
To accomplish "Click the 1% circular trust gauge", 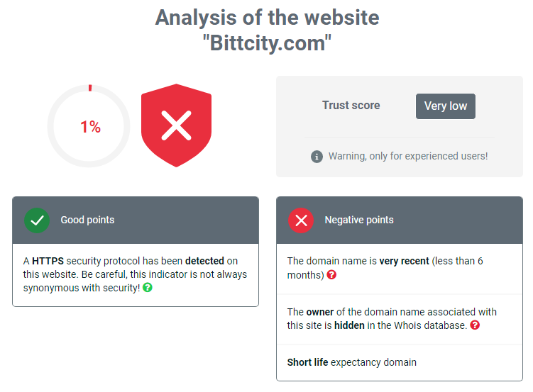I will [x=89, y=126].
